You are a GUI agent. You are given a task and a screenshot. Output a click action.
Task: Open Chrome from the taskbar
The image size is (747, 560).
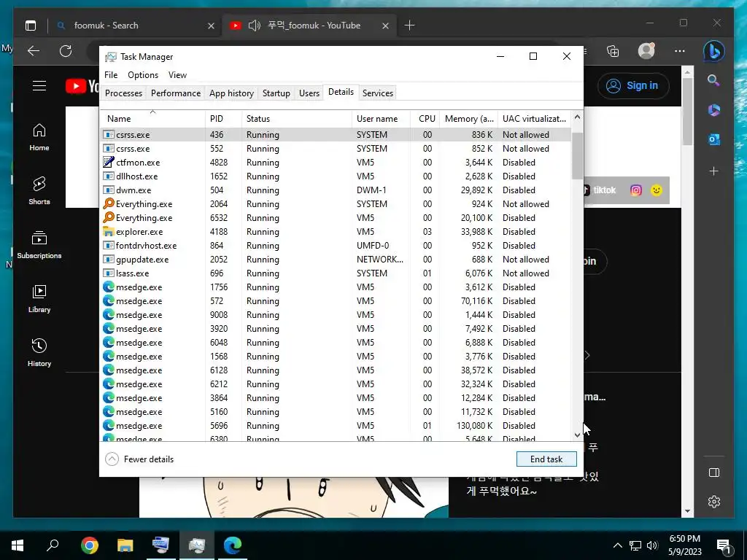[x=90, y=545]
